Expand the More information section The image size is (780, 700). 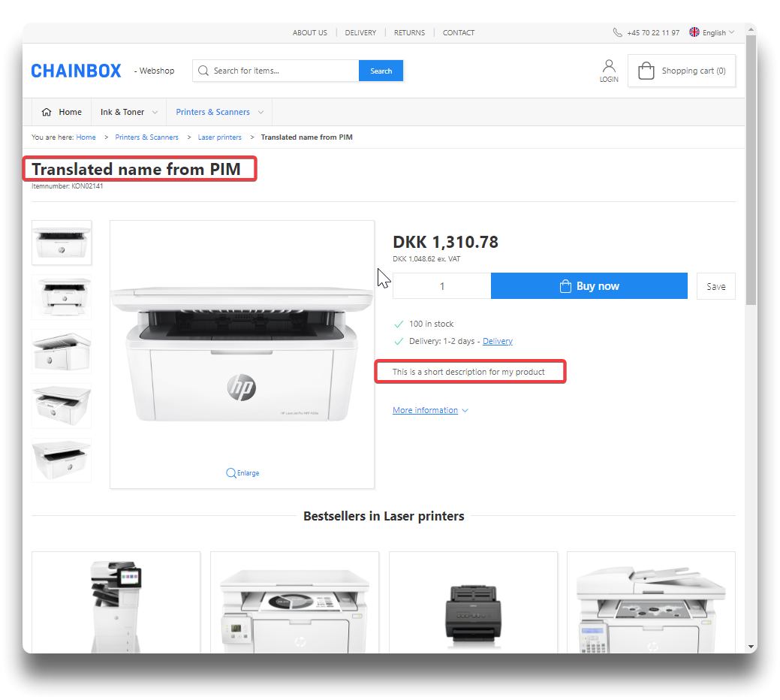point(430,410)
